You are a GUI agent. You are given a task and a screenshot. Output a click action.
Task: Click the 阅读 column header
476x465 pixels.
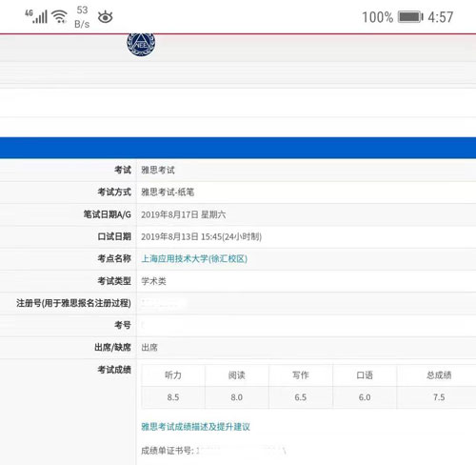click(237, 375)
